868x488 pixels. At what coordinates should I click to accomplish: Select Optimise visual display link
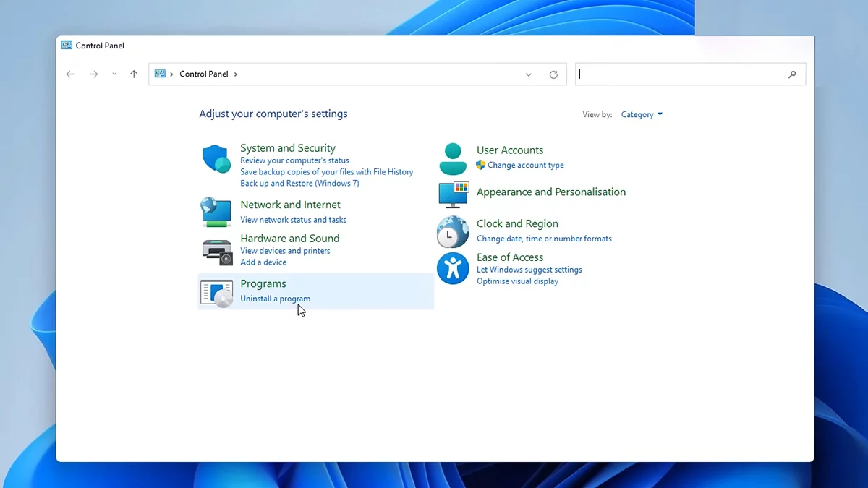(517, 281)
